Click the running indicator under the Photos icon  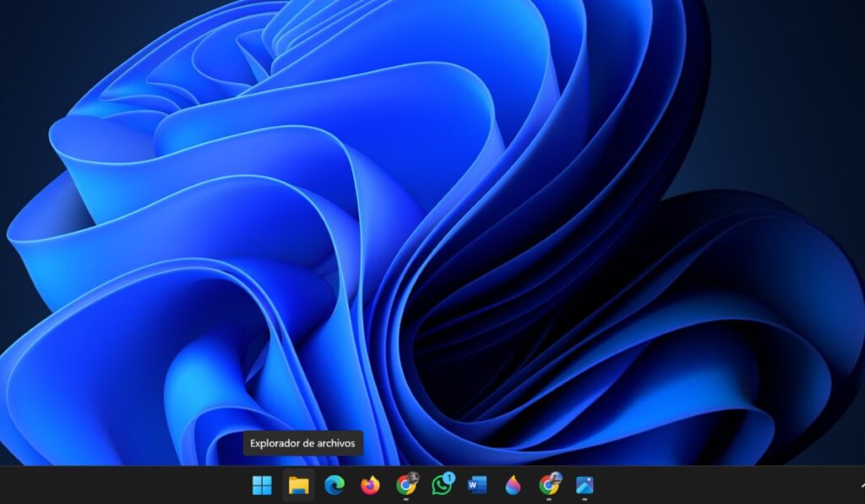[585, 497]
